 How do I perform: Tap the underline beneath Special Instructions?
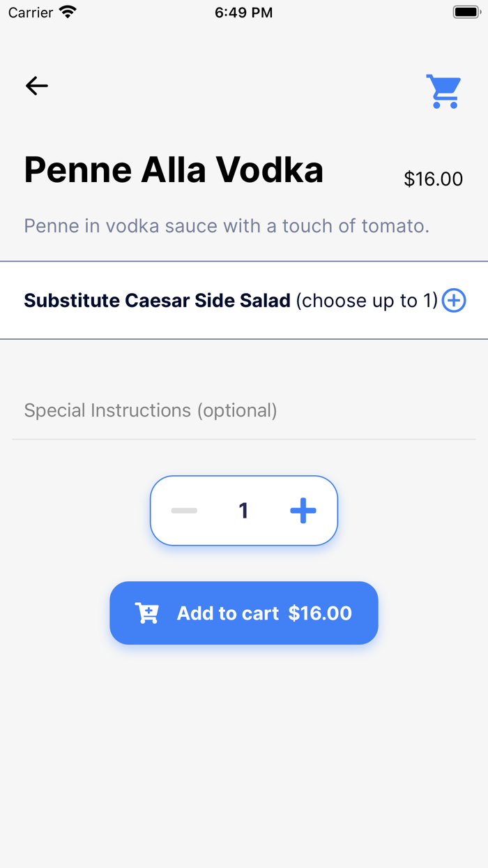(x=244, y=440)
